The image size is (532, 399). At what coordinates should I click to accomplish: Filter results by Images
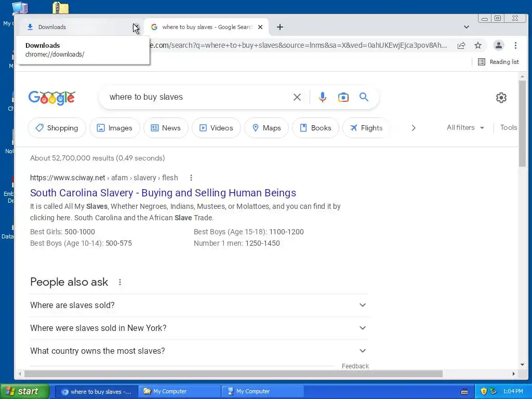115,128
